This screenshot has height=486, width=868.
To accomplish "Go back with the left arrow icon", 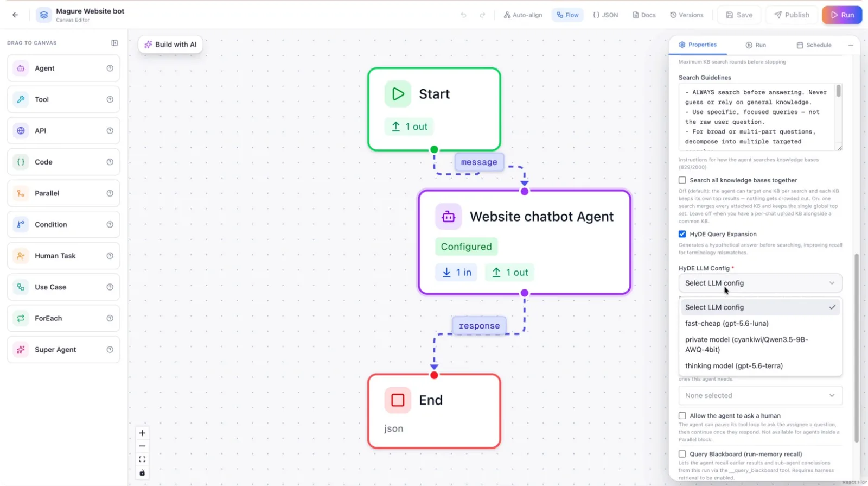I will click(x=15, y=15).
